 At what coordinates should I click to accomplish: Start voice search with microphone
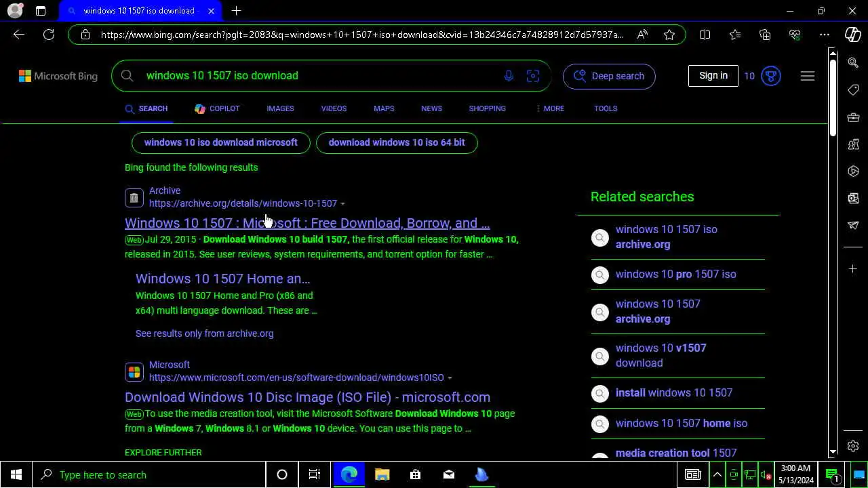509,76
